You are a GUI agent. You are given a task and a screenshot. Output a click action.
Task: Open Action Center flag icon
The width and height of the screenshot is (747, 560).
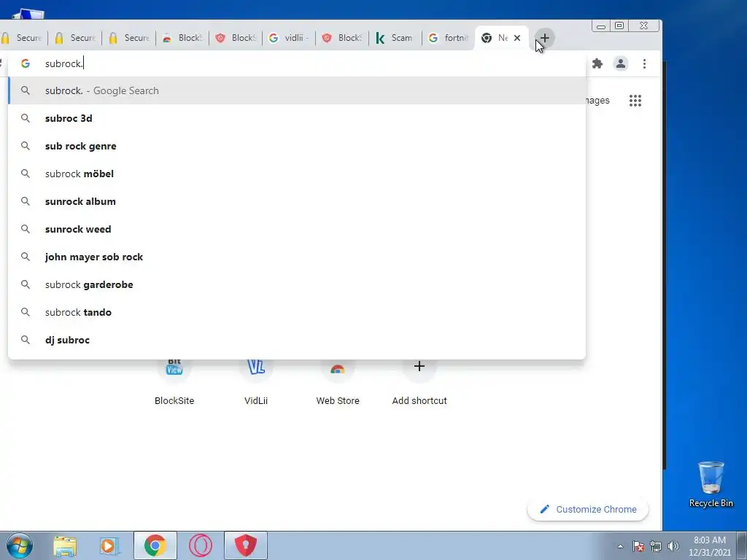point(638,546)
